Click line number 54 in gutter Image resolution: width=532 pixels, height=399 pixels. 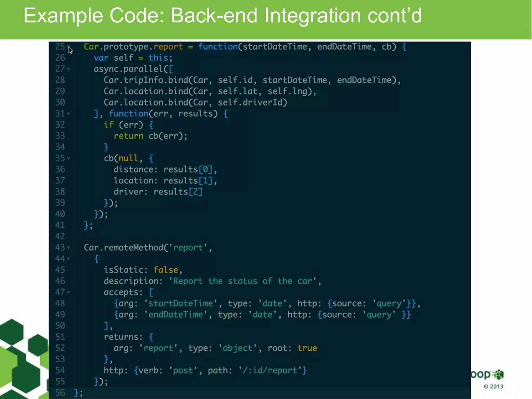point(60,370)
